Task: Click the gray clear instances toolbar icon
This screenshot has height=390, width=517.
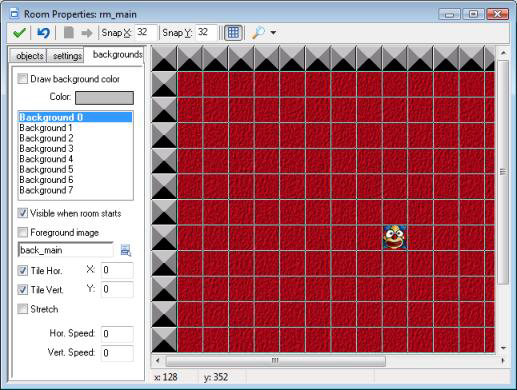Action: 69,33
